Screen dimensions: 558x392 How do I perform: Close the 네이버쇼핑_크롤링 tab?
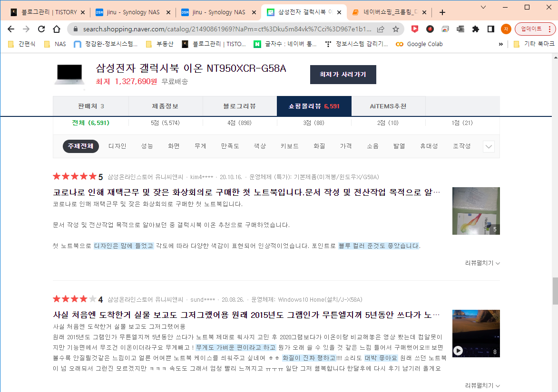coord(424,12)
